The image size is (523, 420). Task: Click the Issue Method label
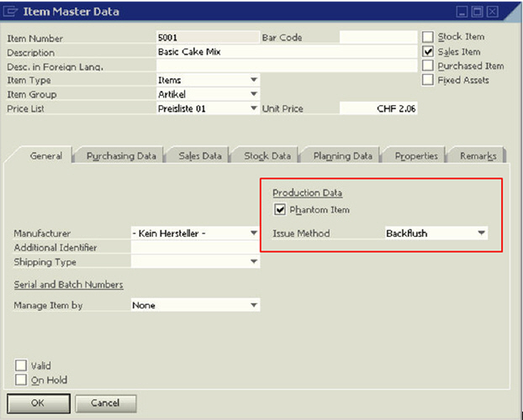tap(301, 234)
